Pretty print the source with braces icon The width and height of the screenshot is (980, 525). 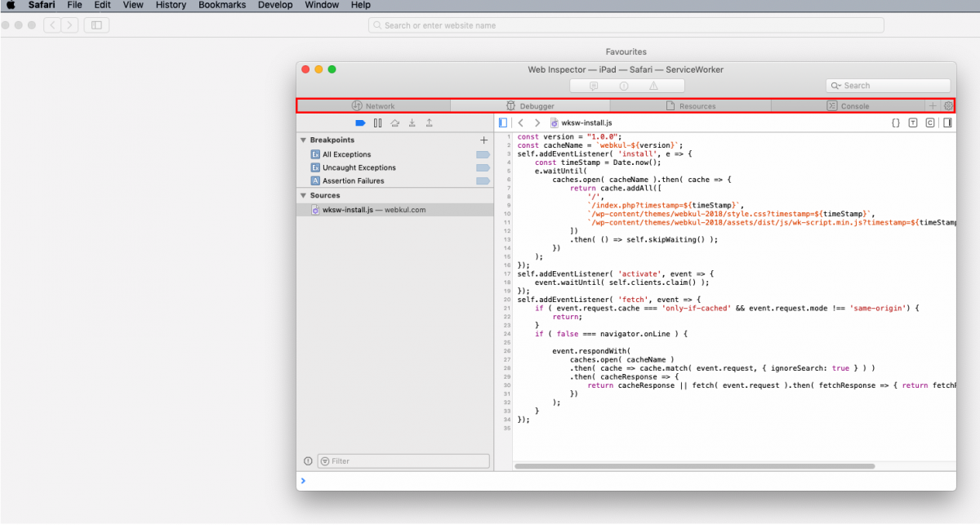895,123
